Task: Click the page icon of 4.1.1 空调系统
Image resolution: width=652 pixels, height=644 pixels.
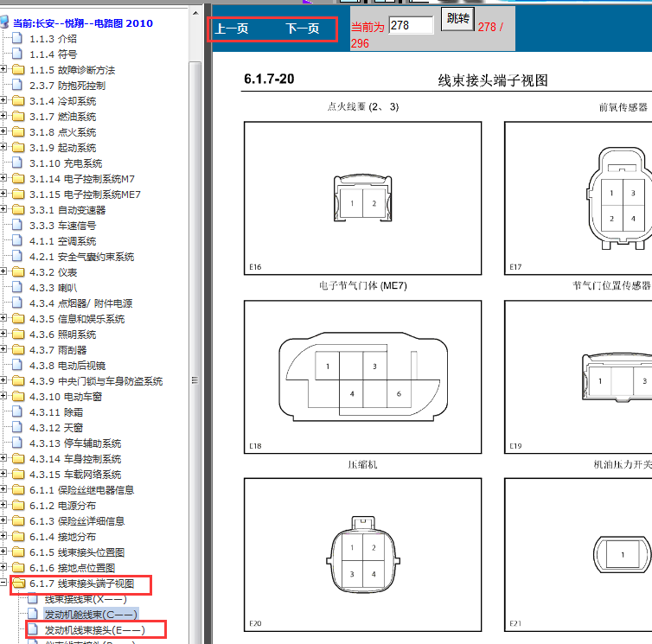Action: point(17,240)
